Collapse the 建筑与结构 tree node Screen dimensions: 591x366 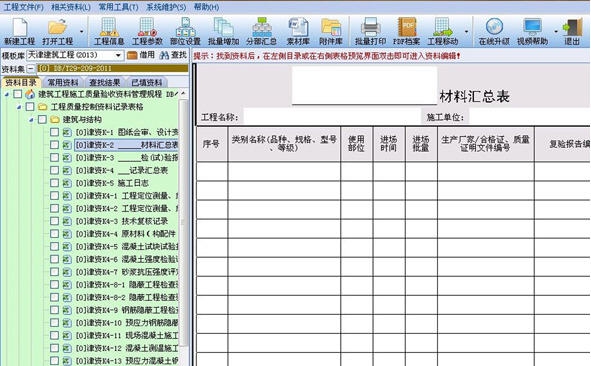pos(32,120)
